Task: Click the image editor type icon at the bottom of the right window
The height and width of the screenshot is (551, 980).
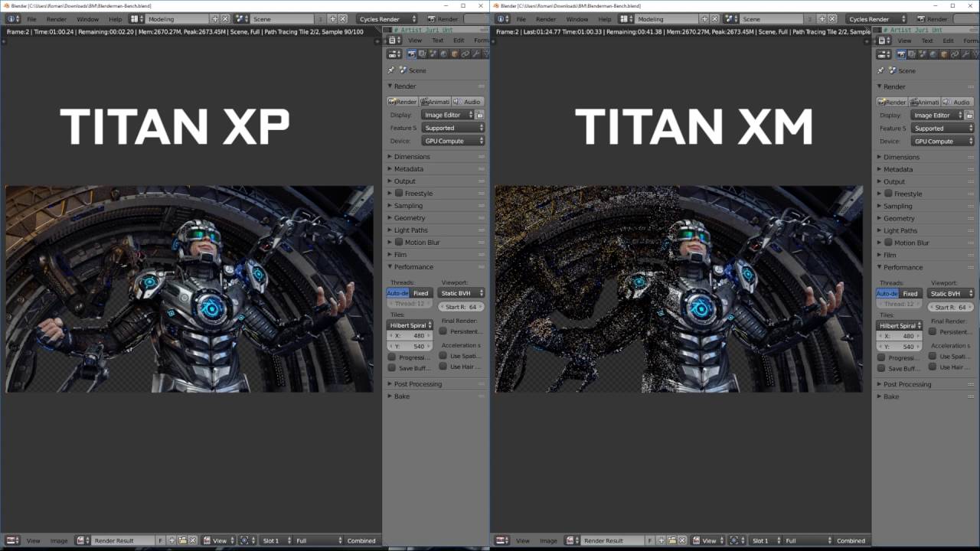Action: (x=501, y=540)
